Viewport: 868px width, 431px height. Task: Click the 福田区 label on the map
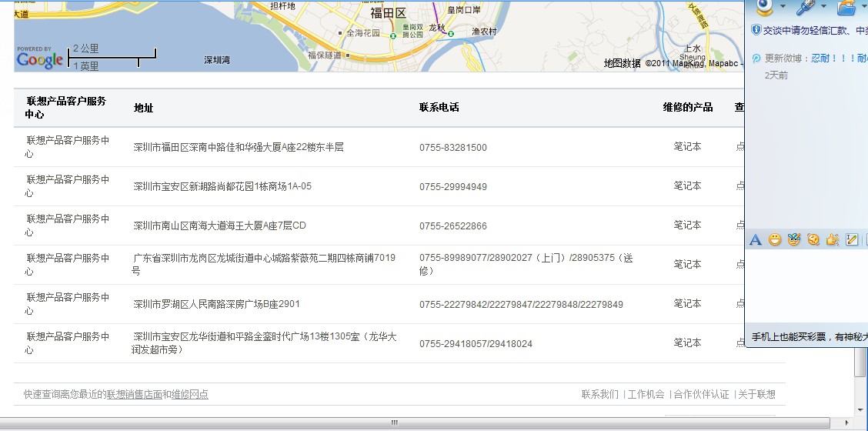[388, 13]
